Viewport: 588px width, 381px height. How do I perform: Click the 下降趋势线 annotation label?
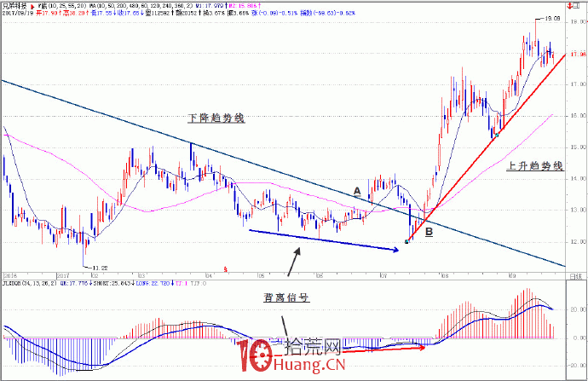coord(216,118)
